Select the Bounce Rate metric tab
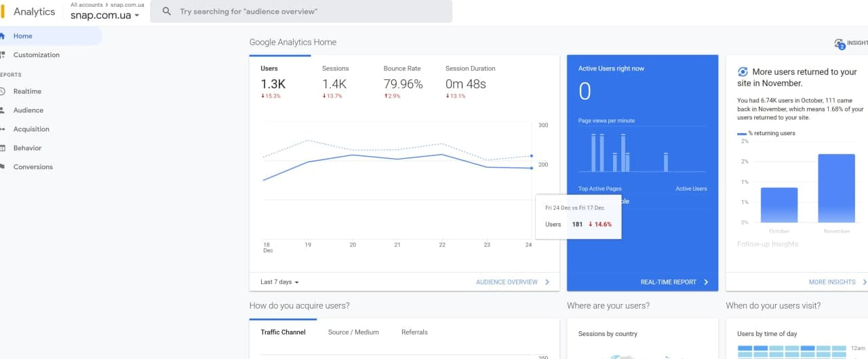Image resolution: width=868 pixels, height=359 pixels. (x=402, y=69)
